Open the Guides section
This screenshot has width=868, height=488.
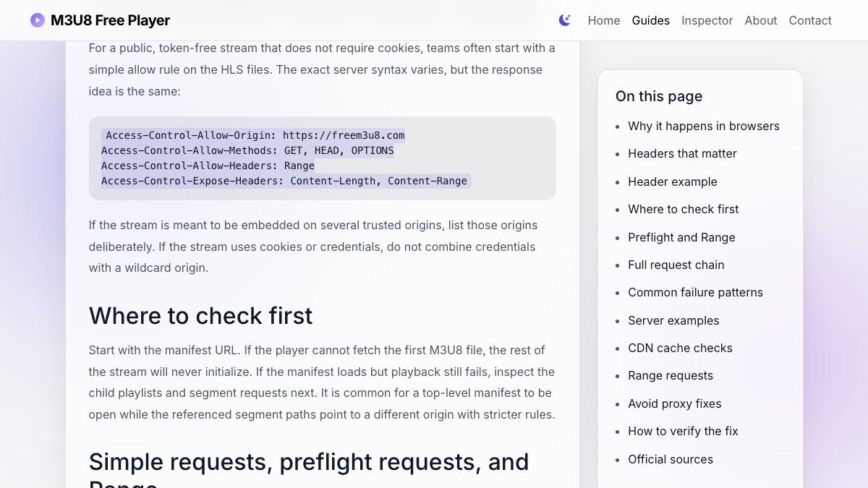click(x=651, y=20)
